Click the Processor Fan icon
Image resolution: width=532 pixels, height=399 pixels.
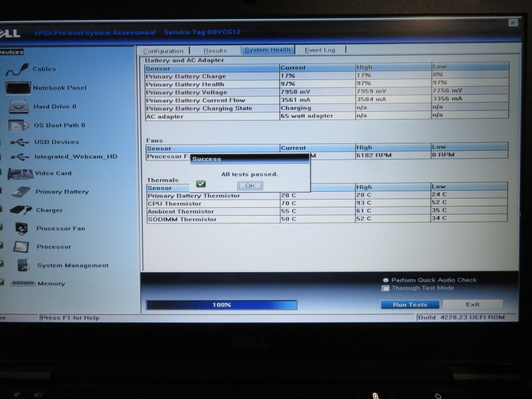click(x=22, y=229)
